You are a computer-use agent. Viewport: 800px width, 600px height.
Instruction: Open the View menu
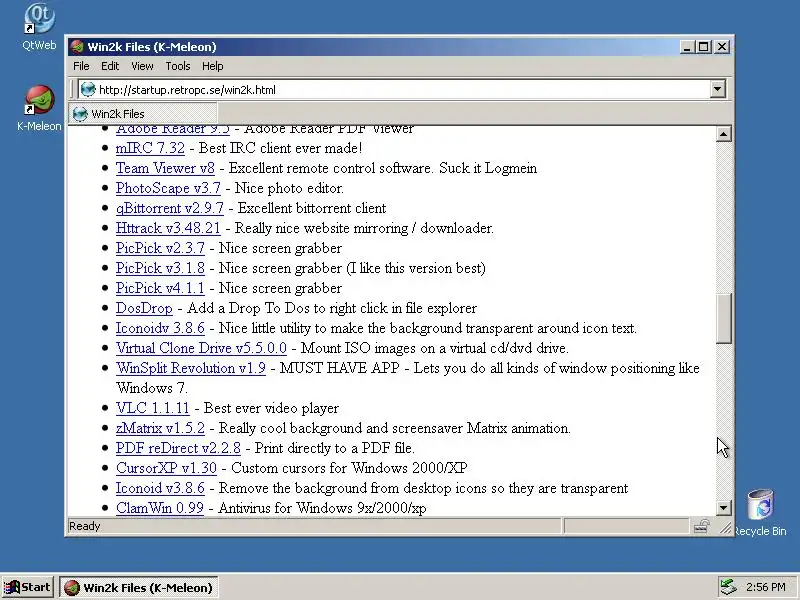point(142,66)
